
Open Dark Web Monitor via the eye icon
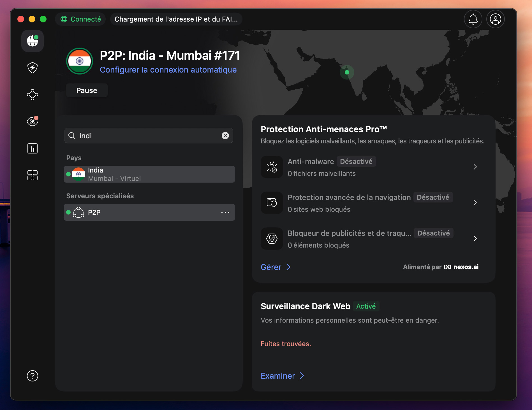click(32, 121)
